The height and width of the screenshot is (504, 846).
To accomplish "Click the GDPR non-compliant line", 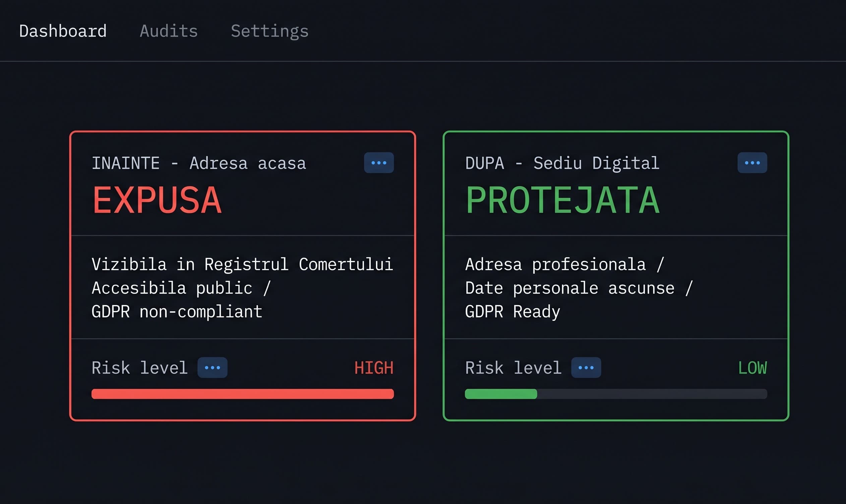I will pyautogui.click(x=177, y=312).
